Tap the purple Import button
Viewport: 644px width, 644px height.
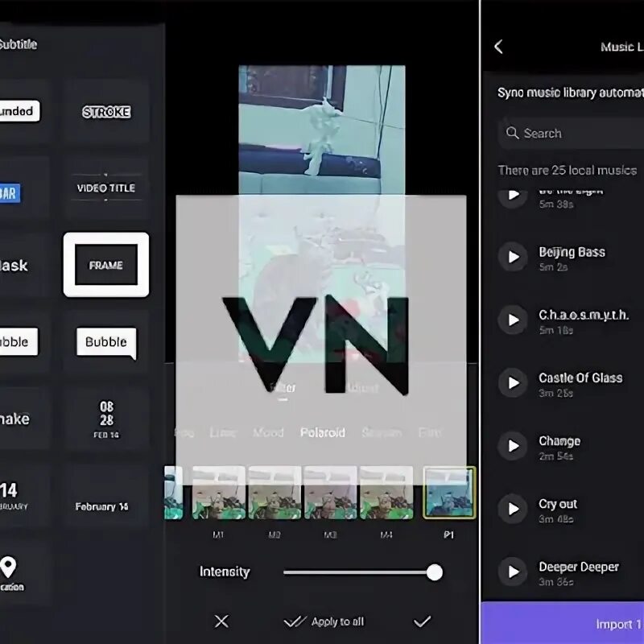563,623
